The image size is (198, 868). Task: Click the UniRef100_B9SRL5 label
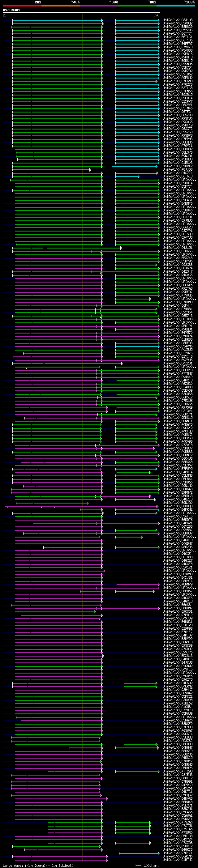click(x=178, y=95)
